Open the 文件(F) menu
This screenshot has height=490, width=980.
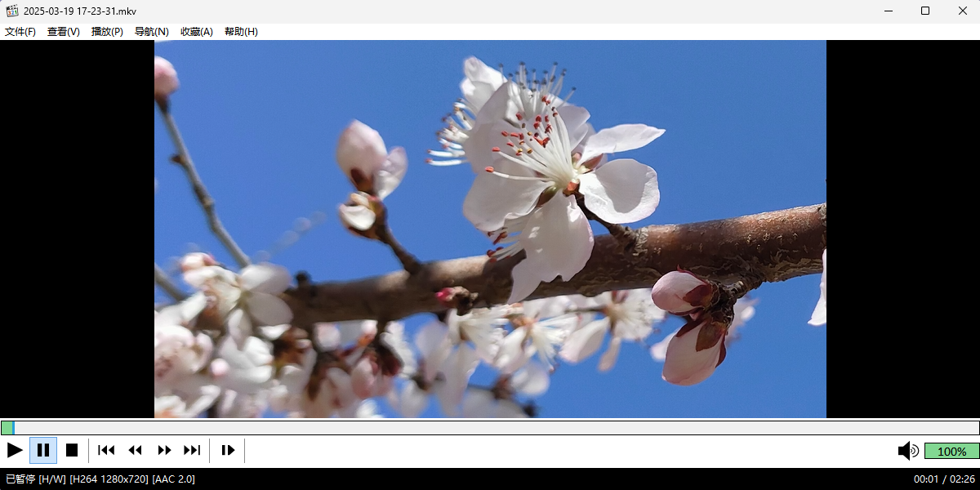[20, 32]
